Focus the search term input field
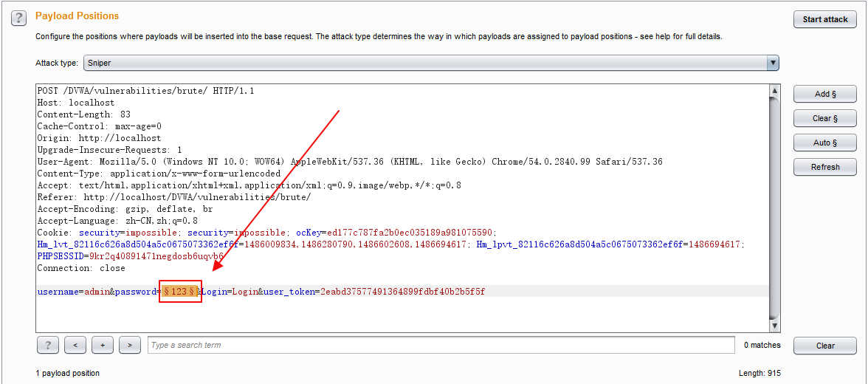The image size is (868, 384). (441, 345)
